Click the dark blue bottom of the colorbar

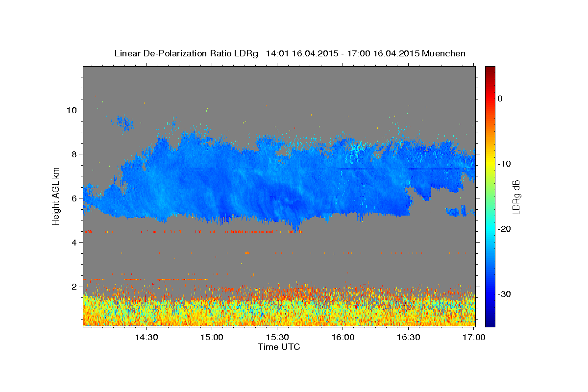[490, 322]
